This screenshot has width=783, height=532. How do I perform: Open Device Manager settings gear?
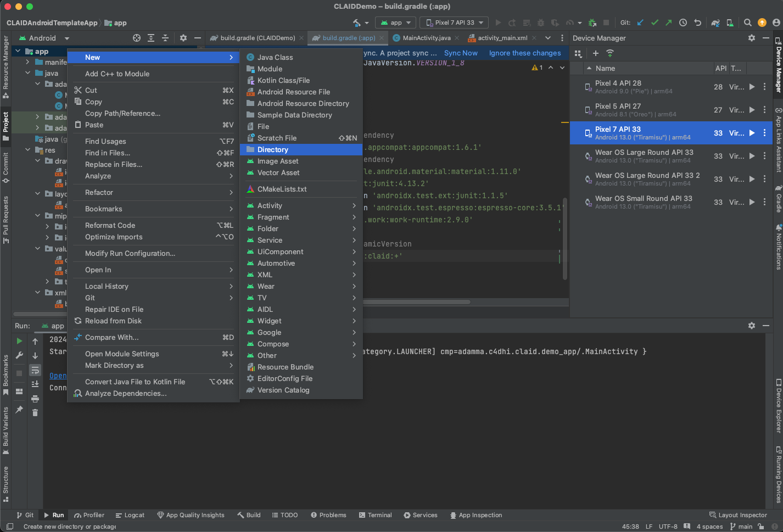pos(751,38)
